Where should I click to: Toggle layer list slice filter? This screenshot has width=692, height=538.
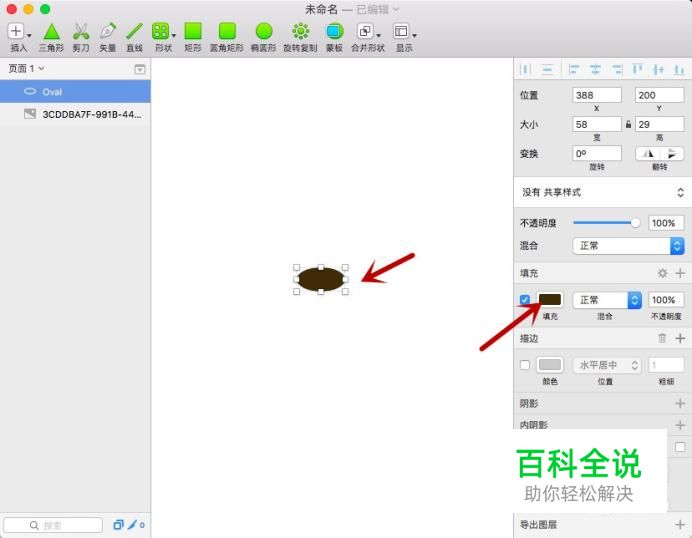pos(118,525)
